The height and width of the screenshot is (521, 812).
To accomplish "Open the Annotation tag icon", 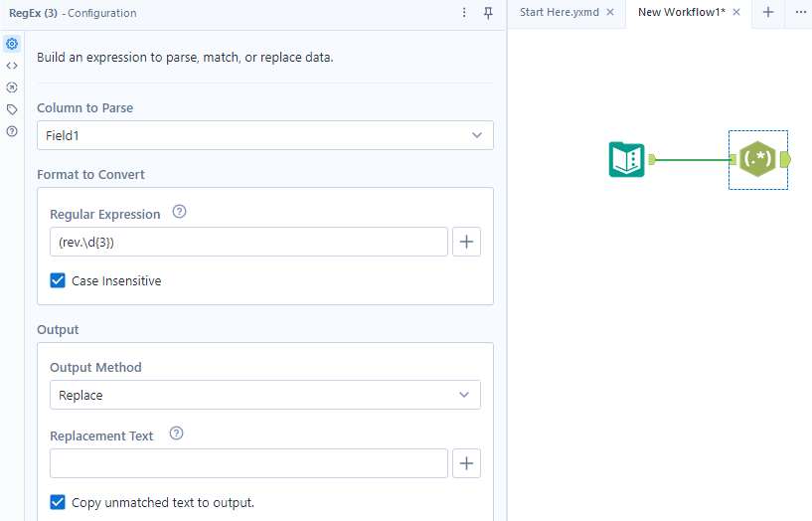I will (12, 109).
